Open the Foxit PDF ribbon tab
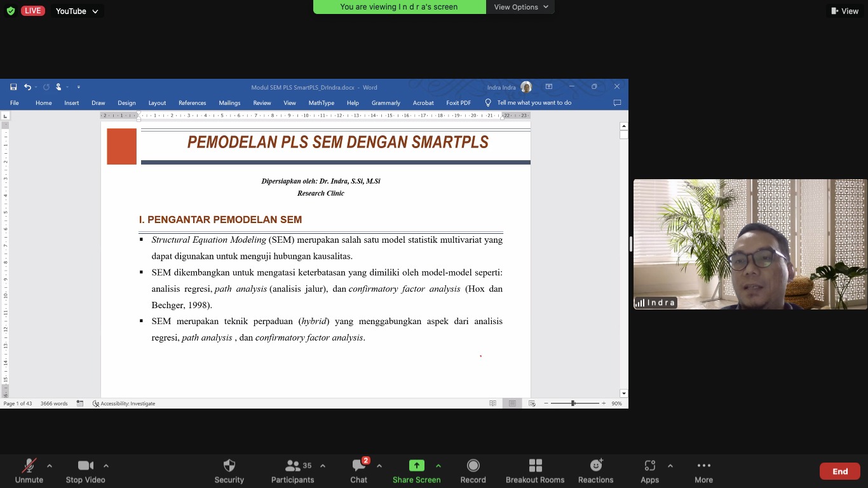Screen dimensions: 868x488 coord(459,103)
